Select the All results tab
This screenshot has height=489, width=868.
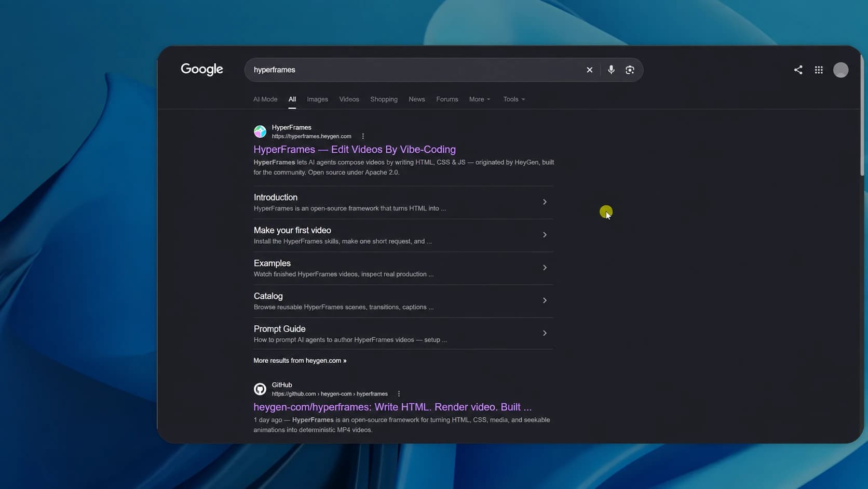pos(292,99)
